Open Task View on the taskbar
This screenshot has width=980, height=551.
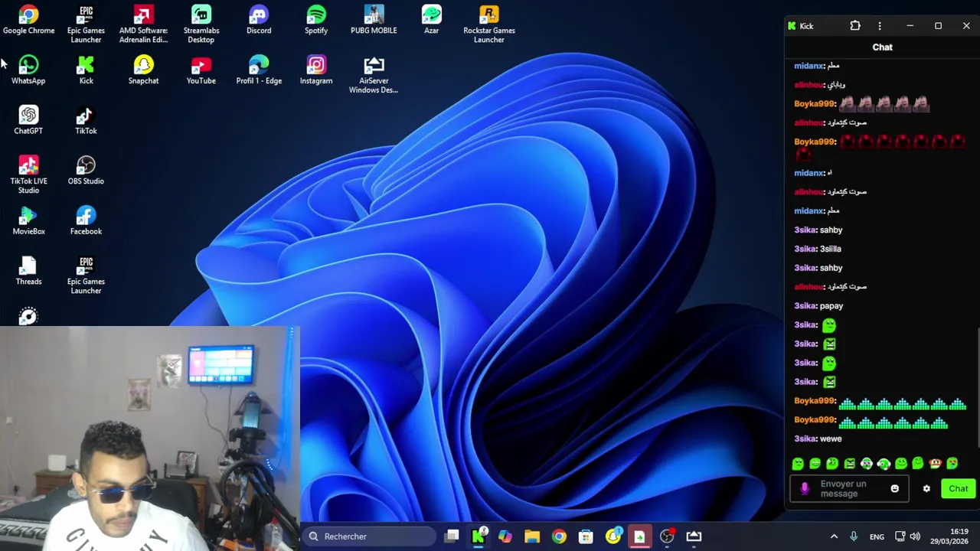coord(452,536)
